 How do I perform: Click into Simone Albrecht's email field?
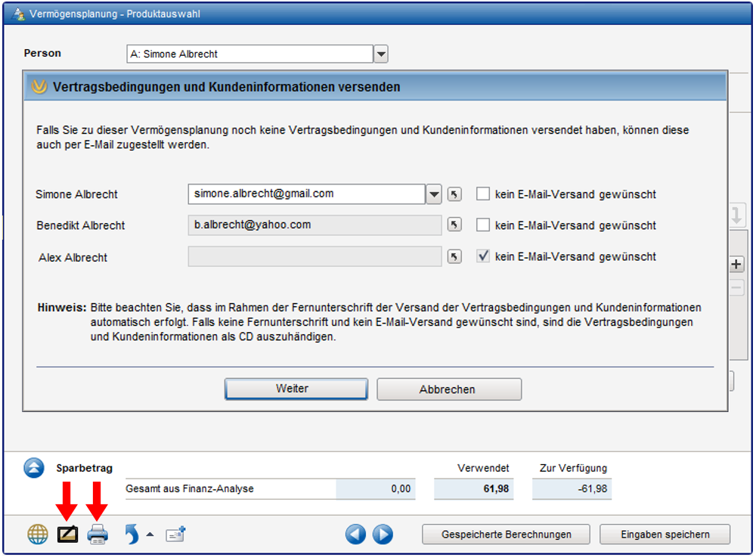[x=305, y=194]
